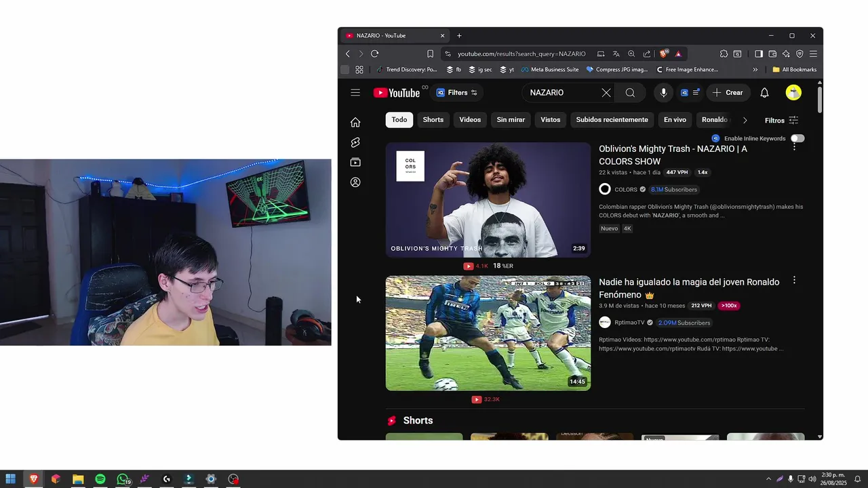Open File Explorer from taskbar

point(78,479)
